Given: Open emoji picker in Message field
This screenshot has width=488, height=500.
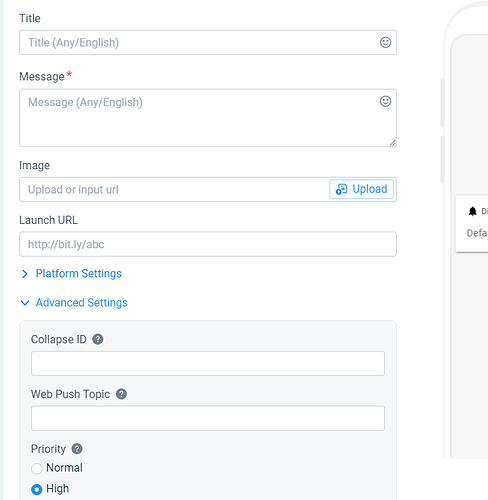Looking at the screenshot, I should point(385,101).
